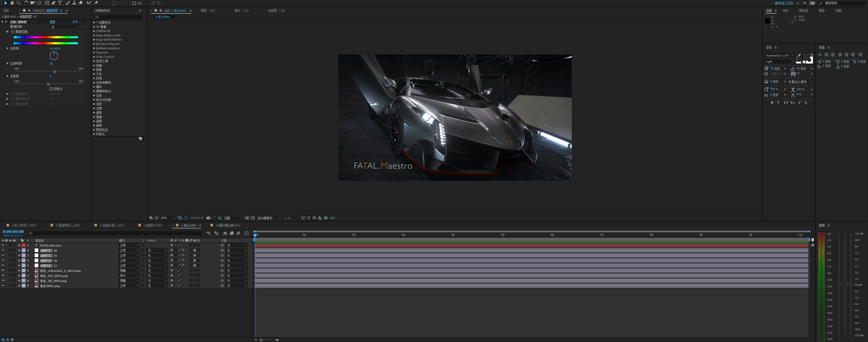The image size is (868, 342).
Task: Switch to the 5-前景灯 0041 timeline tab
Action: [x=153, y=225]
